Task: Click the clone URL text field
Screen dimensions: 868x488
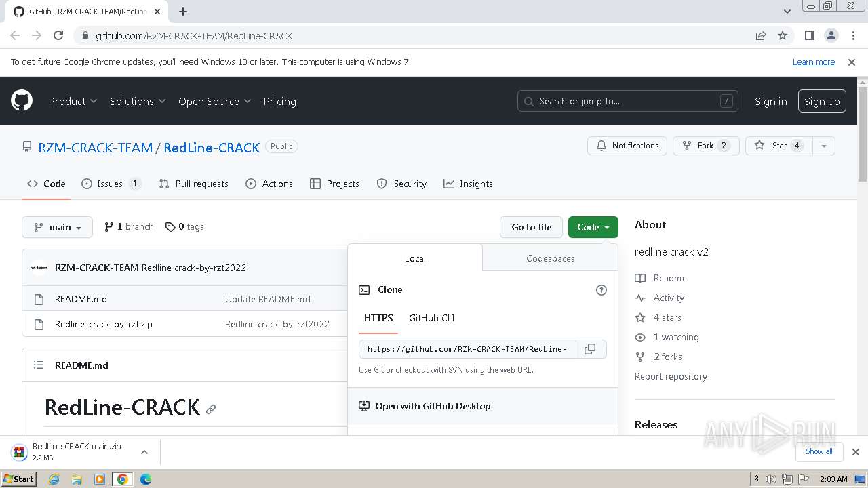Action: 467,349
